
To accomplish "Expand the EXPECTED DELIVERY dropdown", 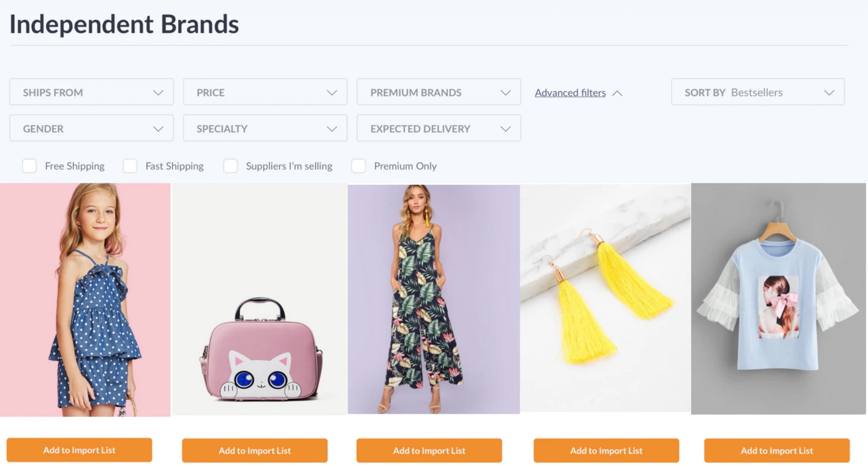I will (439, 128).
